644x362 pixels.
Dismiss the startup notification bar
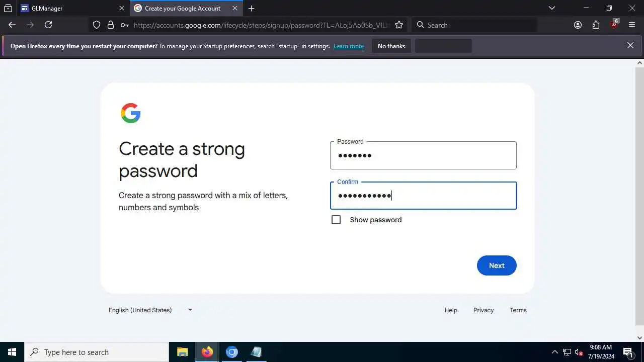click(x=630, y=45)
